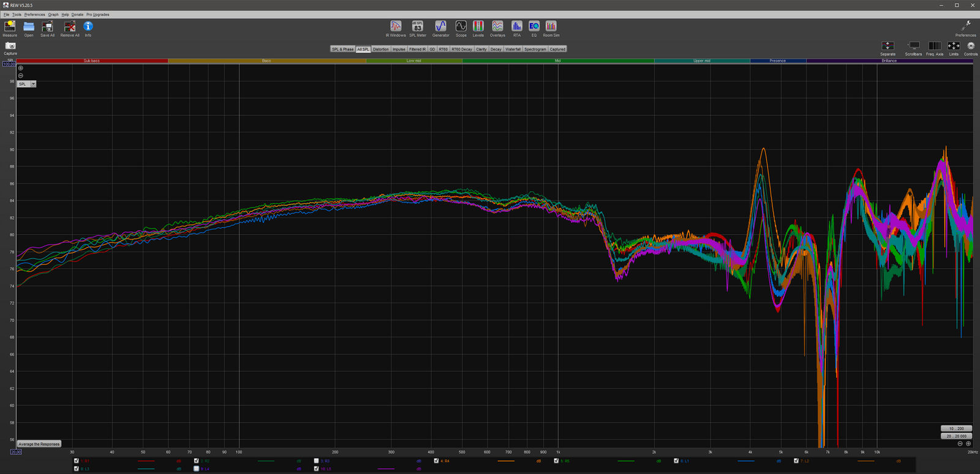Set range with 20 .. 20,000 button
This screenshot has width=980, height=474.
coord(956,436)
